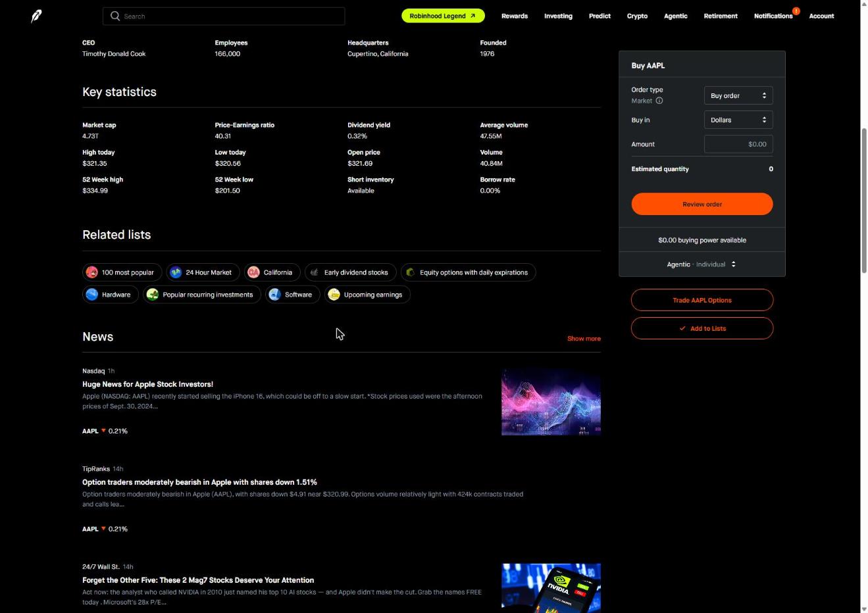Click the Popular recurring investments icon

click(x=153, y=295)
